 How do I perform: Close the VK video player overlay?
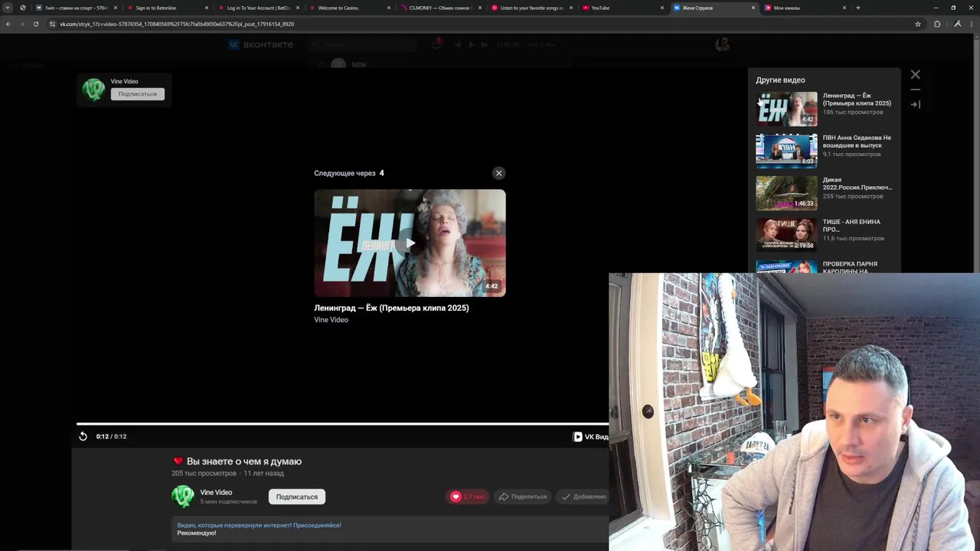915,74
